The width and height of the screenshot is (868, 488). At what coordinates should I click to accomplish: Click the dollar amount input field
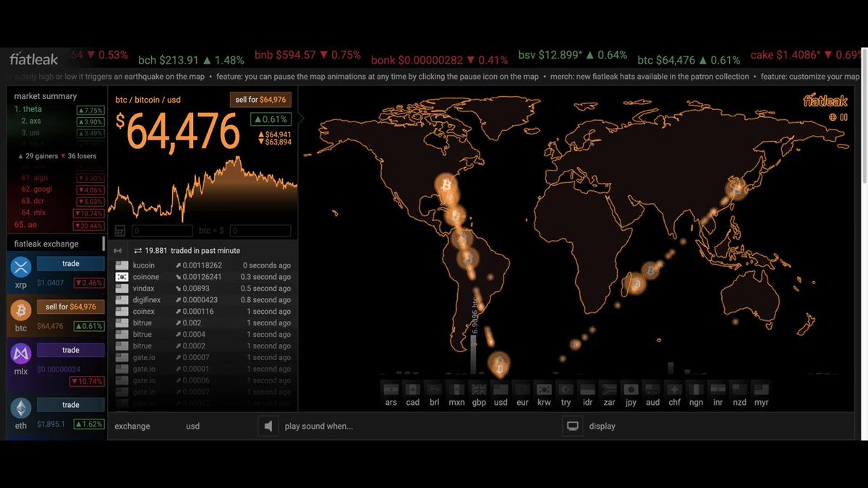coord(260,231)
